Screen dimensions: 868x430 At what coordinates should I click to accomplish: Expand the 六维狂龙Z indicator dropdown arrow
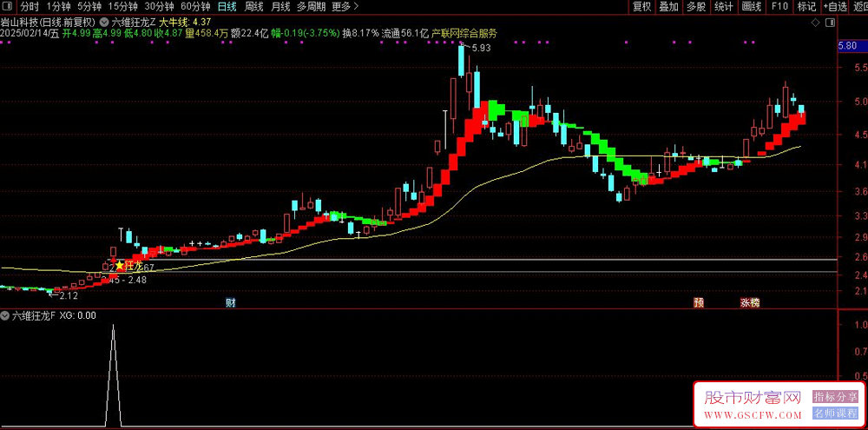coord(106,23)
